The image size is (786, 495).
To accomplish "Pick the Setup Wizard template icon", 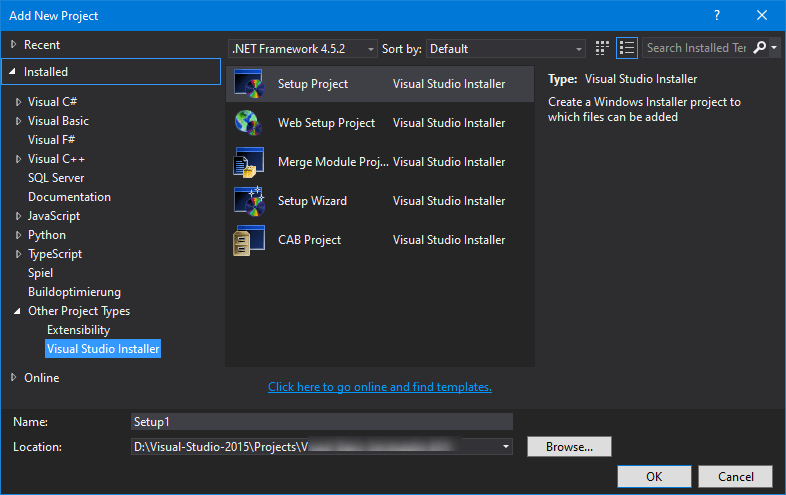I will [247, 201].
